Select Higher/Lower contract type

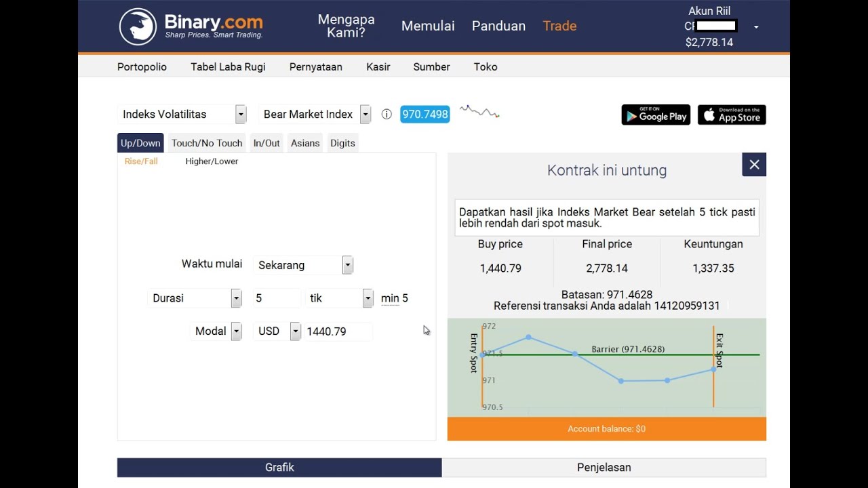tap(212, 161)
